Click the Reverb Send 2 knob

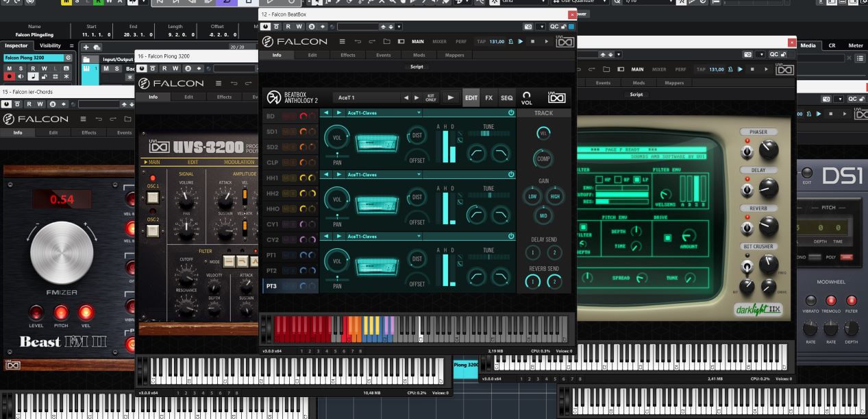[x=554, y=281]
